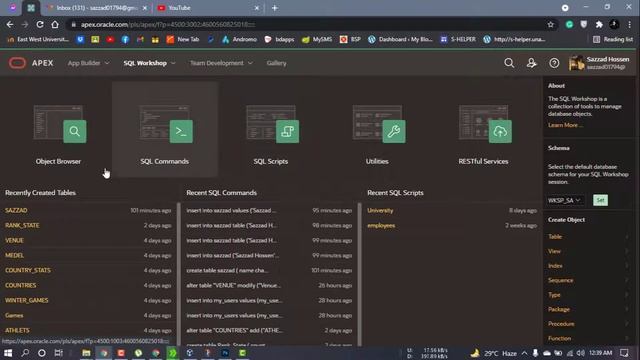Click the taskbar volume icon

click(580, 353)
